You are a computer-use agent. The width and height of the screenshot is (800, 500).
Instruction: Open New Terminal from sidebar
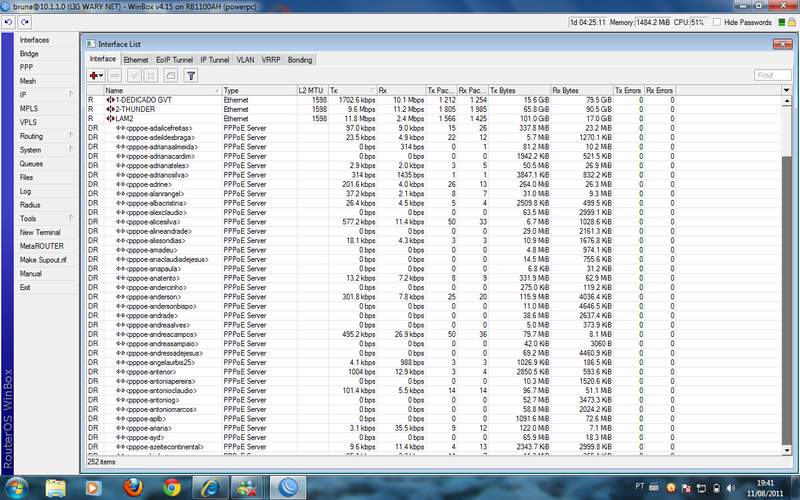[x=40, y=232]
